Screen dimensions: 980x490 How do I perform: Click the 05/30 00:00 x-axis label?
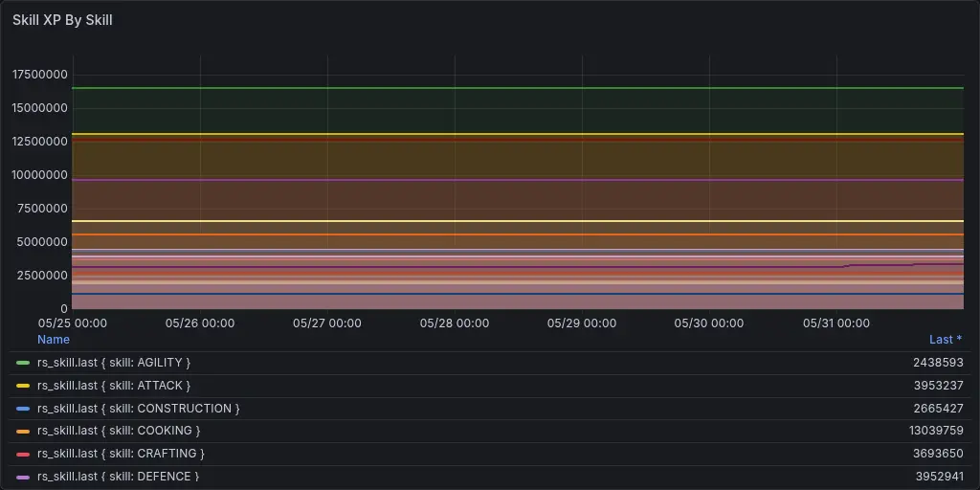[709, 323]
